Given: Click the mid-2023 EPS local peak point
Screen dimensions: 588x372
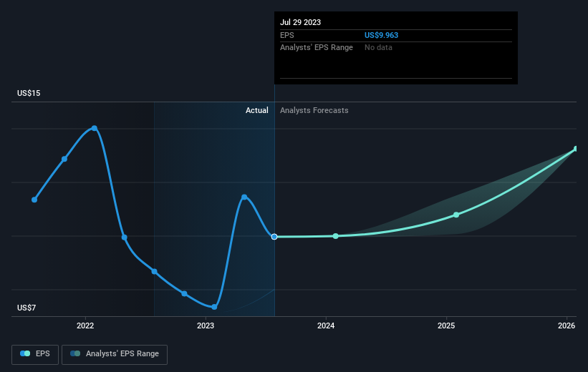Looking at the screenshot, I should tap(244, 197).
